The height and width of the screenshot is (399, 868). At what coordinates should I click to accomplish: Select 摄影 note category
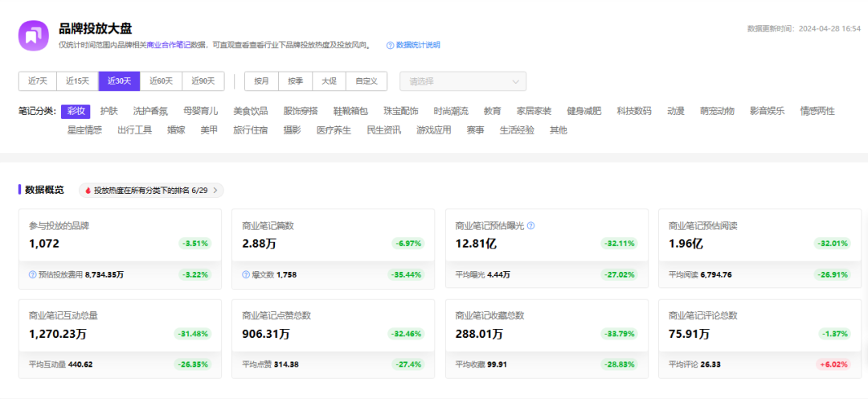pos(293,130)
